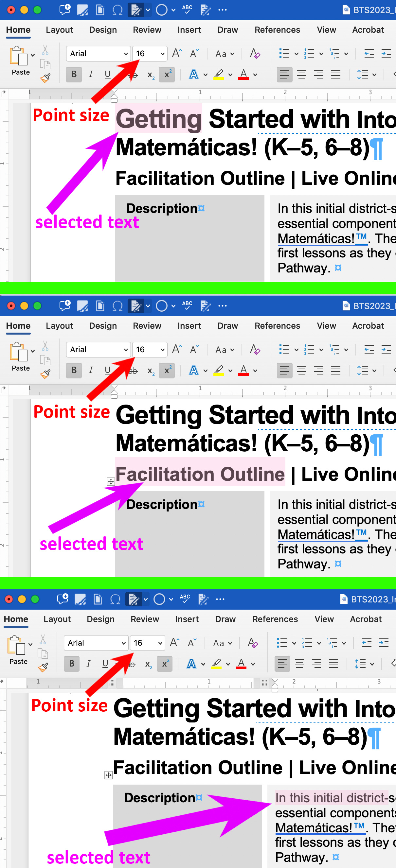Click Copy icon in middle window ribbon
This screenshot has width=396, height=868.
[45, 360]
